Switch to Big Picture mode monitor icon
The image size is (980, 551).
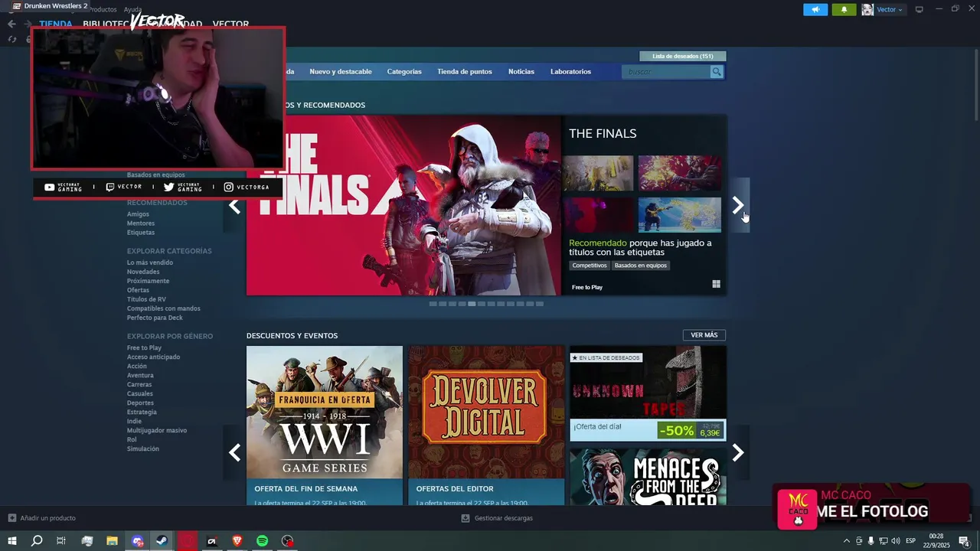point(920,9)
